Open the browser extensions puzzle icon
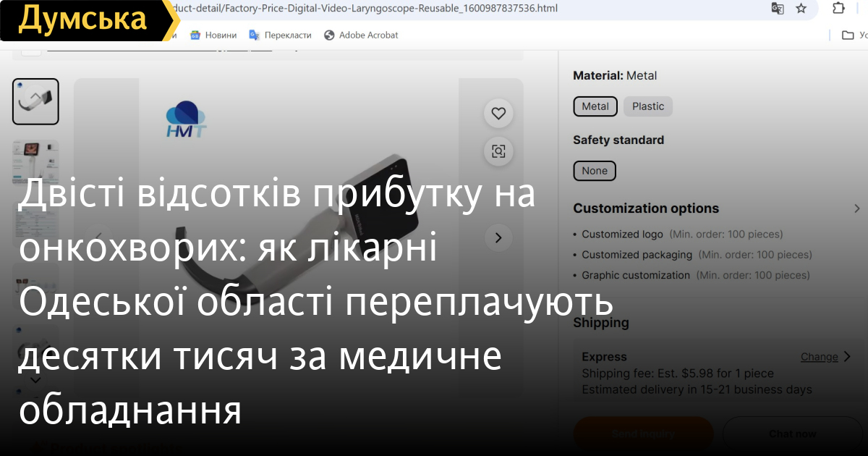The height and width of the screenshot is (456, 868). click(839, 9)
